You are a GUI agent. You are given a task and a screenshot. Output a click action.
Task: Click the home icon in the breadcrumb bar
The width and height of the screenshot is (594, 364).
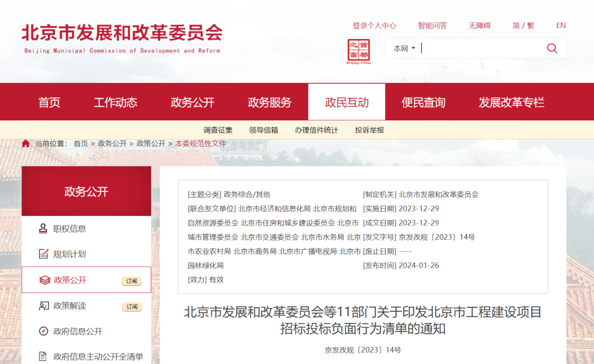click(26, 142)
